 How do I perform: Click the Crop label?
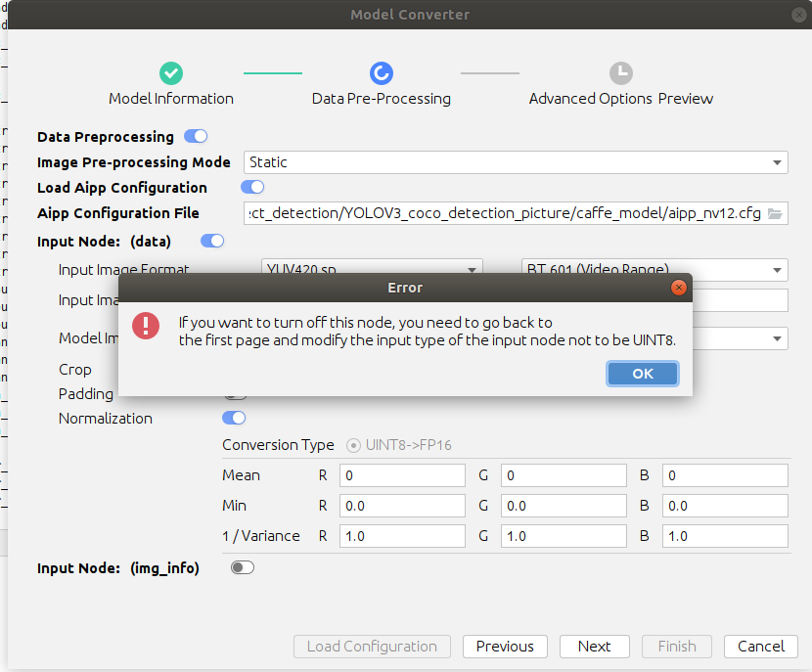click(x=75, y=370)
